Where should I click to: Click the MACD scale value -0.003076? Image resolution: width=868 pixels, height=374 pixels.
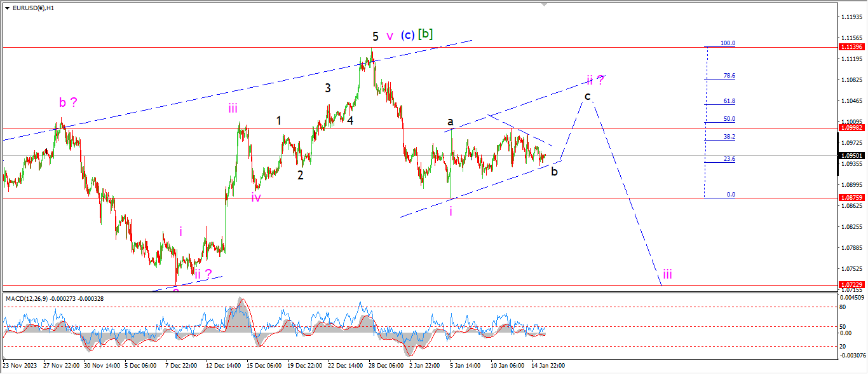pos(851,354)
